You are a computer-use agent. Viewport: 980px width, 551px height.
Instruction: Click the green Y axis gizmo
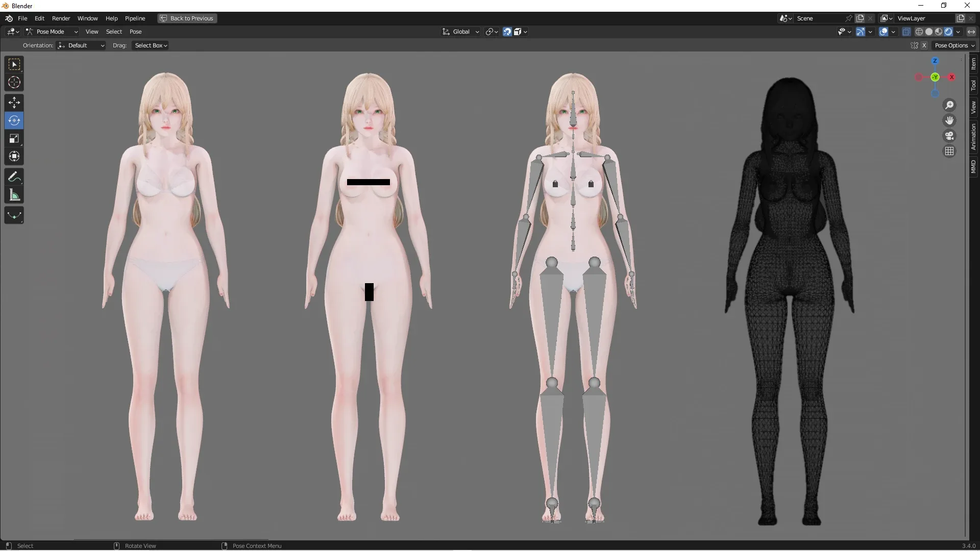[x=935, y=77]
